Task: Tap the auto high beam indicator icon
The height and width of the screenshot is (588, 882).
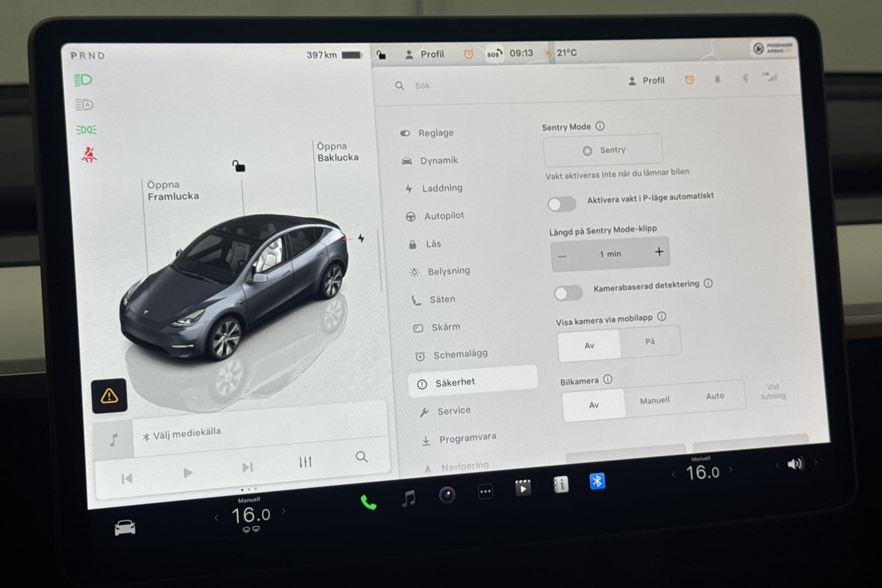Action: [x=84, y=105]
